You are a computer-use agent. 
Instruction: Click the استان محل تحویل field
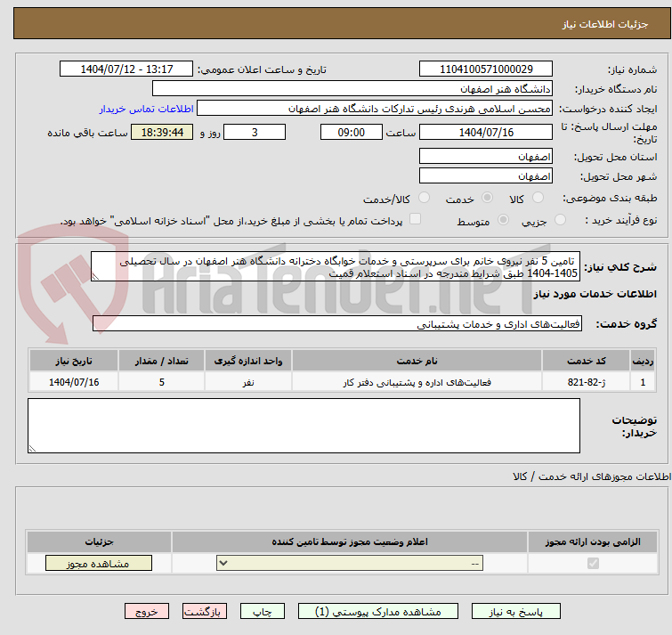(x=486, y=157)
